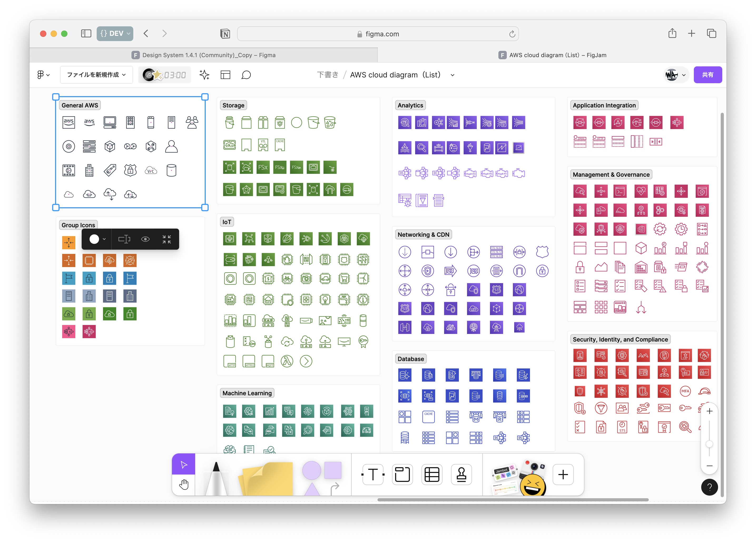The image size is (756, 543).
Task: Switch to the Design System 1.4.1 tab
Action: (203, 55)
